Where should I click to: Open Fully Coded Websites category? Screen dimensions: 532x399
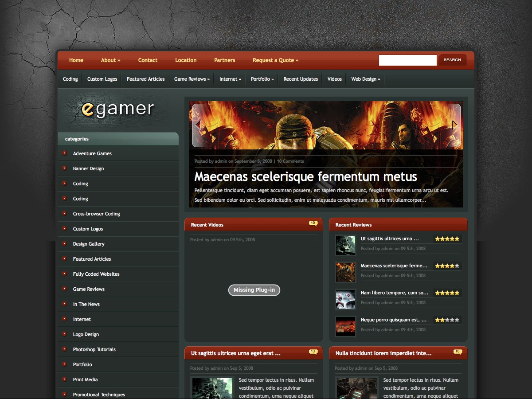click(96, 274)
